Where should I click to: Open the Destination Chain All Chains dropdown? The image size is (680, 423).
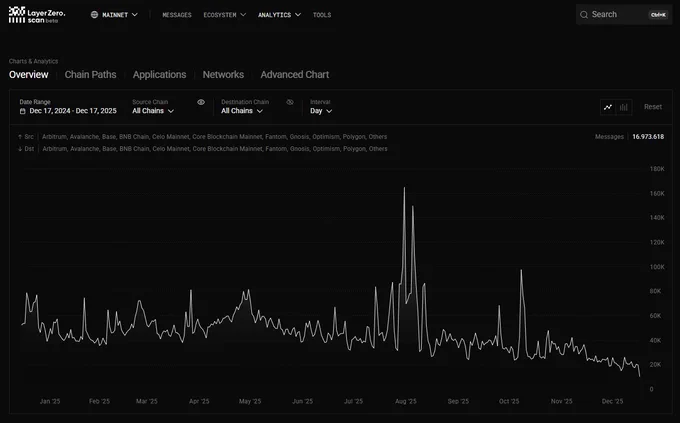click(242, 111)
